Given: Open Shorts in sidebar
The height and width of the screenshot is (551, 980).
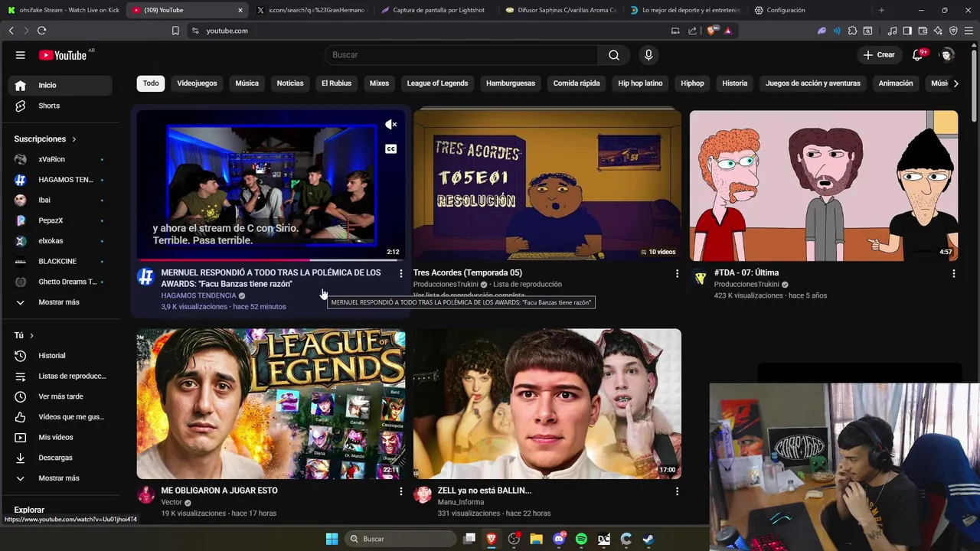Looking at the screenshot, I should [61, 106].
